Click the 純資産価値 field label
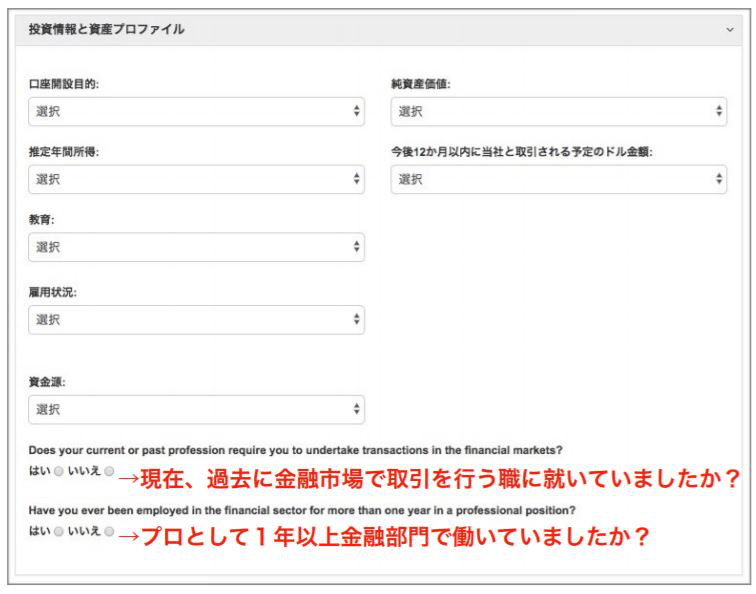The width and height of the screenshot is (756, 594). point(420,84)
